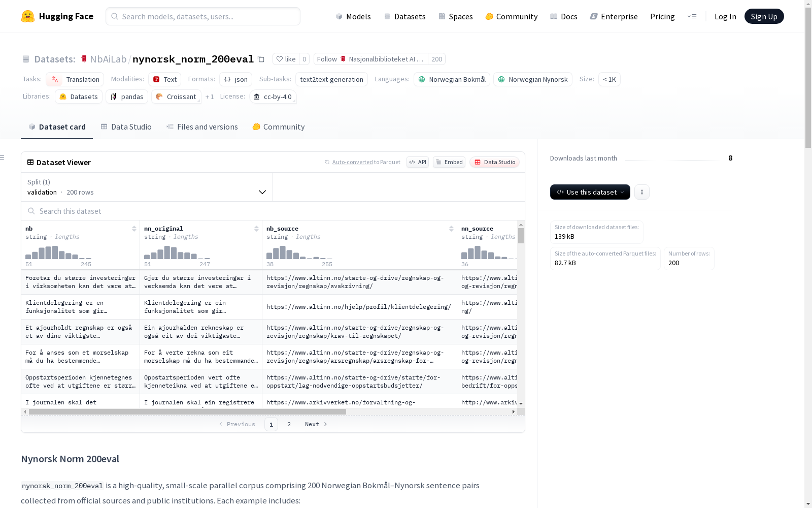Click the Search this dataset field
812x508 pixels.
(273, 211)
